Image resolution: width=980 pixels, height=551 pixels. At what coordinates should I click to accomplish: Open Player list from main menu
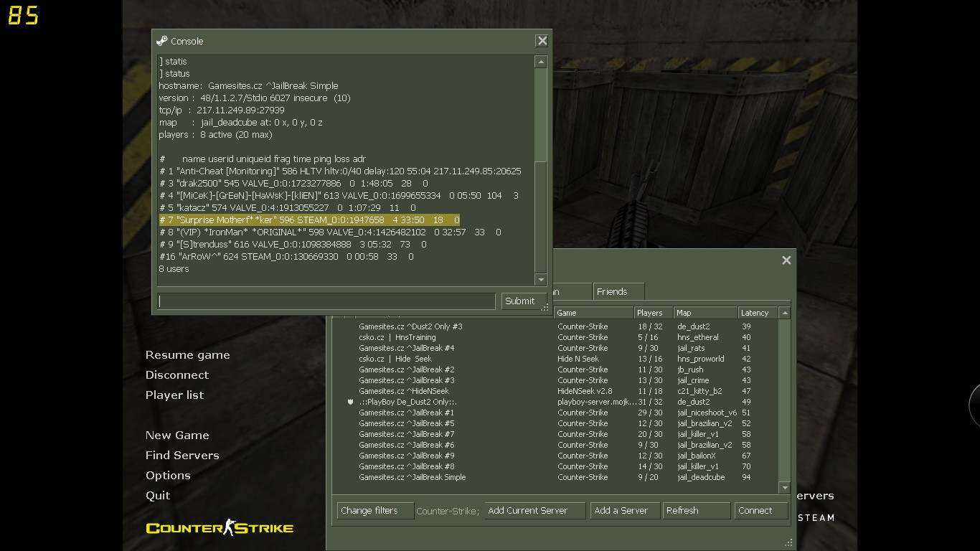pos(174,395)
